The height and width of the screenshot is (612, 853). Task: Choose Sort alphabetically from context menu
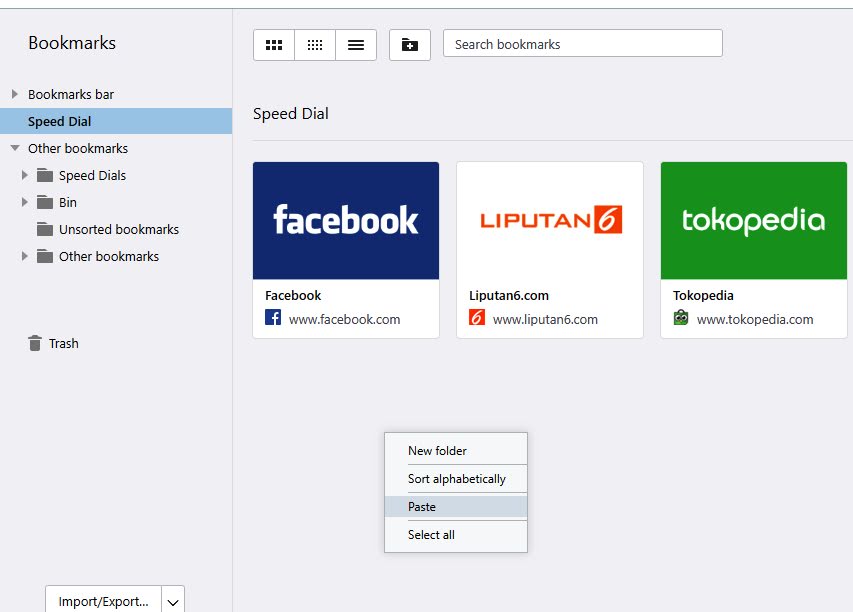point(456,479)
